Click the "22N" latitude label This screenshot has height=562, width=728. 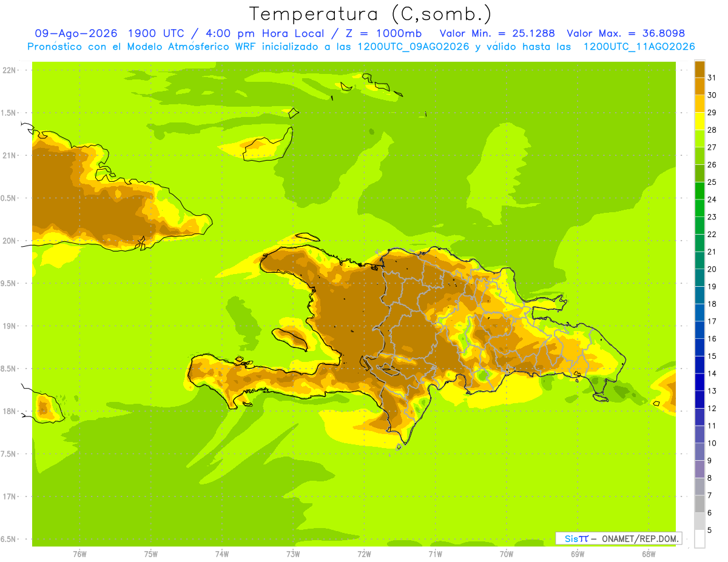9,70
